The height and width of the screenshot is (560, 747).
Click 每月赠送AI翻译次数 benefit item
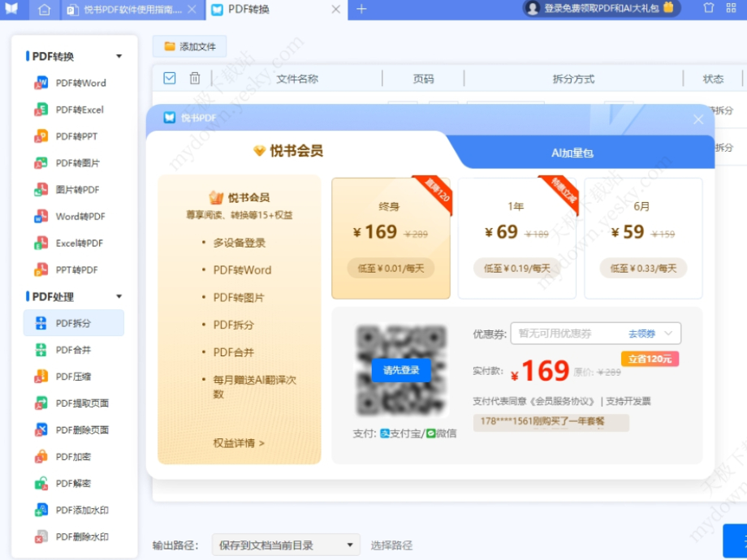(254, 386)
